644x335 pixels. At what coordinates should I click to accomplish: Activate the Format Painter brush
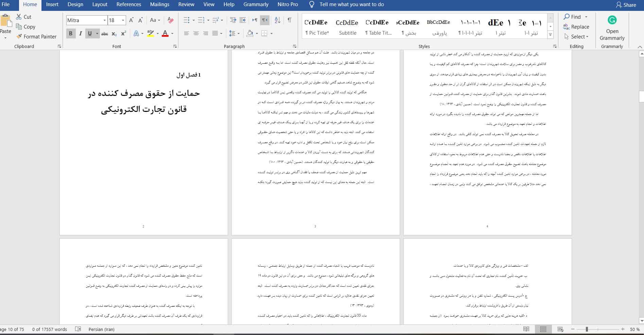pyautogui.click(x=19, y=36)
